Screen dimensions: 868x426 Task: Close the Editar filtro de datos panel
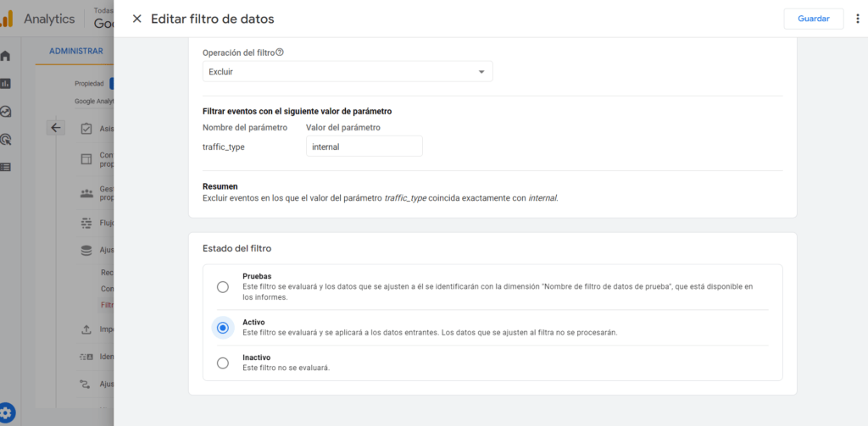(136, 19)
